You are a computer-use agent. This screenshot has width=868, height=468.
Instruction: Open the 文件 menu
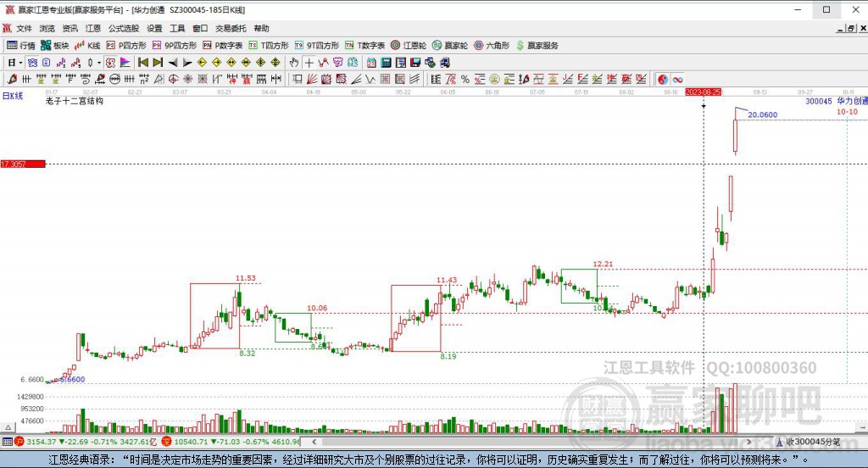click(x=24, y=28)
